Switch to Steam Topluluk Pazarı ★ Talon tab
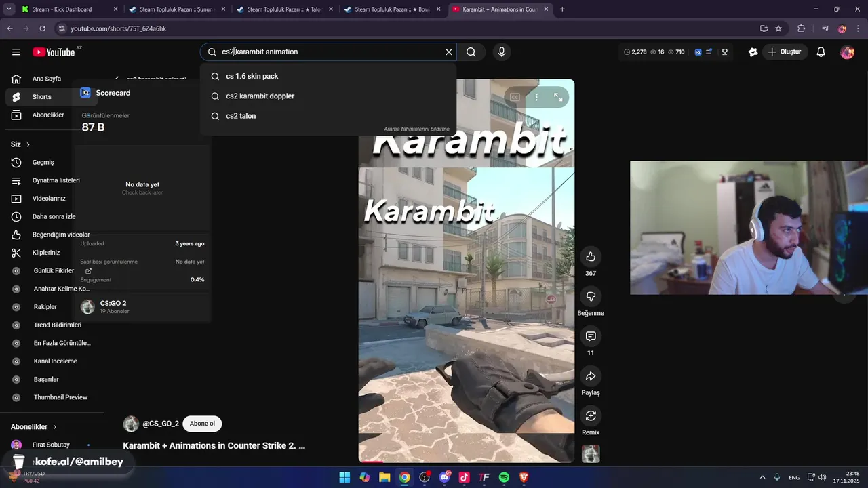Screen dimensions: 868x488 click(x=283, y=9)
